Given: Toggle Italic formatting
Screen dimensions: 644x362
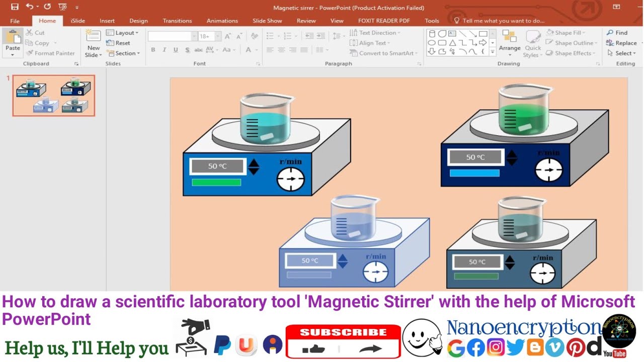Looking at the screenshot, I should pyautogui.click(x=165, y=50).
